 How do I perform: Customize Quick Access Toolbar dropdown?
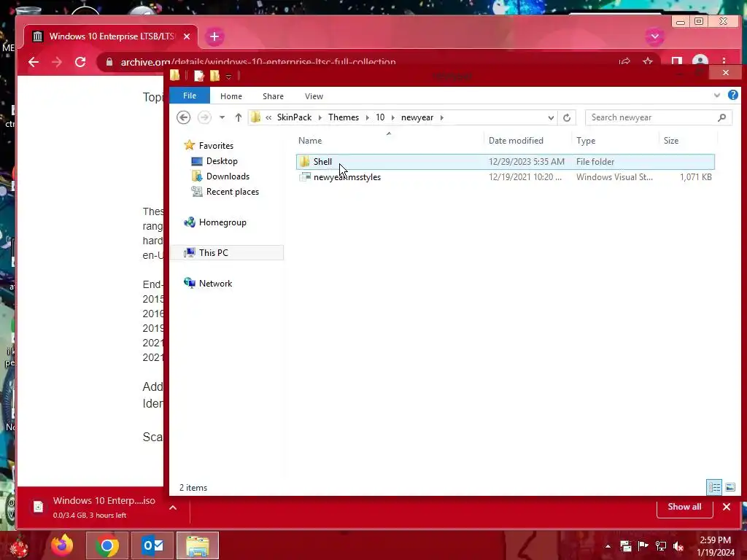click(x=228, y=76)
